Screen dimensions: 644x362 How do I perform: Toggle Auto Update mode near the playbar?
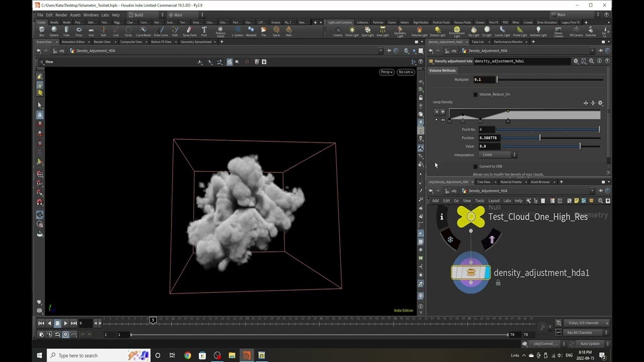click(590, 343)
